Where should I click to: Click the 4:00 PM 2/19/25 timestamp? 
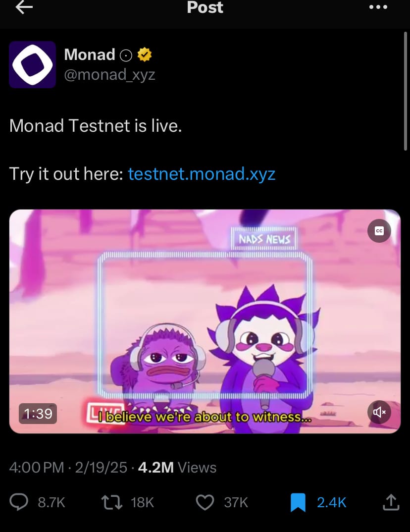click(x=68, y=468)
